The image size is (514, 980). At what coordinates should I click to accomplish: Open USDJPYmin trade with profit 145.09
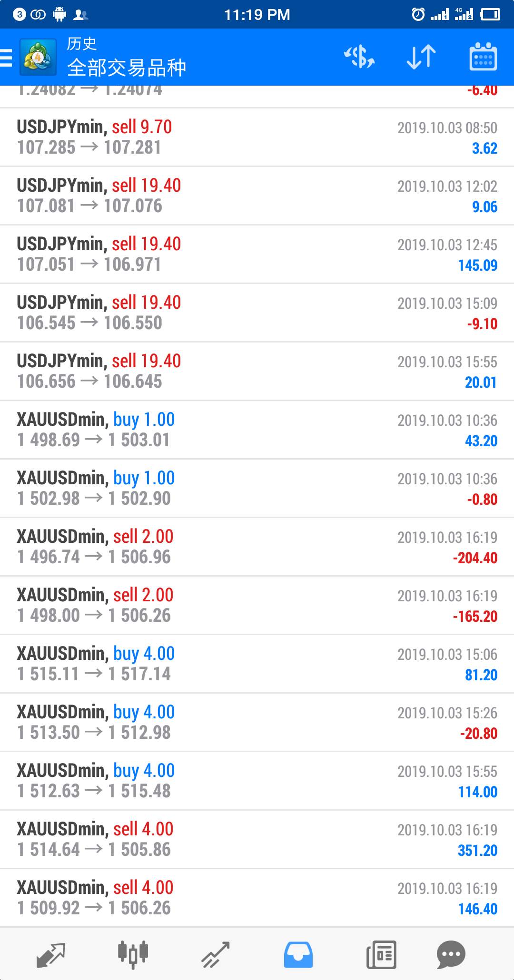257,255
